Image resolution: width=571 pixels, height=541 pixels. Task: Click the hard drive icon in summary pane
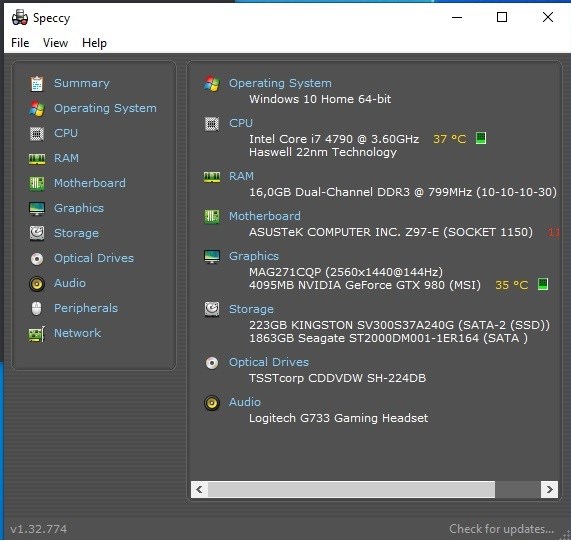click(212, 309)
